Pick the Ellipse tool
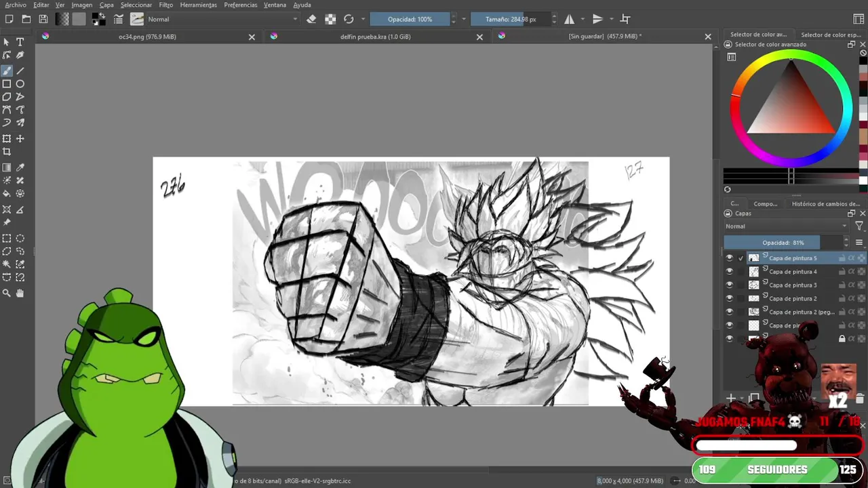 point(20,84)
